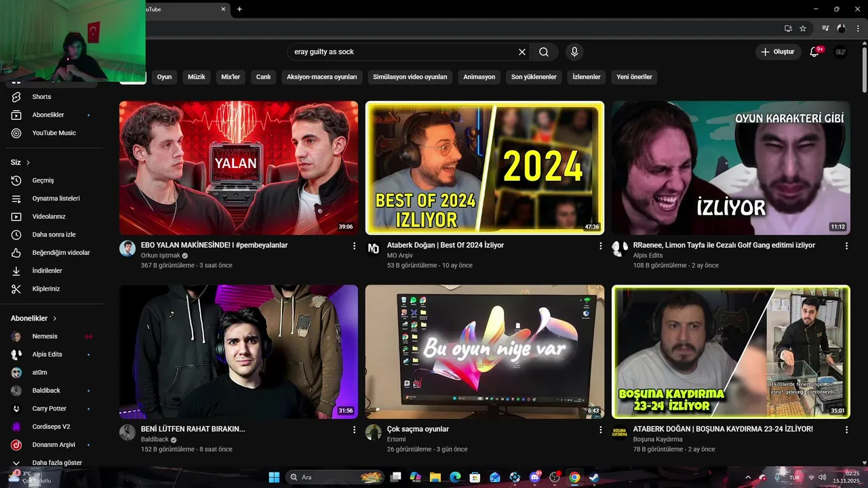Open the notifications bell
This screenshot has width=868, height=488.
[x=815, y=52]
